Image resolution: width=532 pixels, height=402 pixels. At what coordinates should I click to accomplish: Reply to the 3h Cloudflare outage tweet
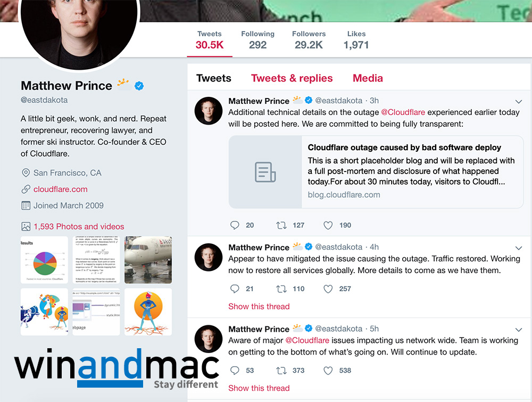[x=235, y=225]
